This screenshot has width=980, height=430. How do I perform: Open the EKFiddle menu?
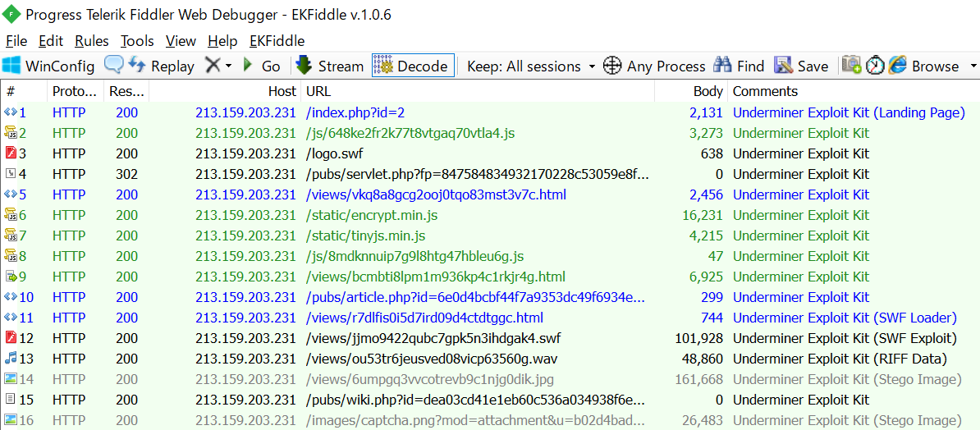tap(277, 41)
